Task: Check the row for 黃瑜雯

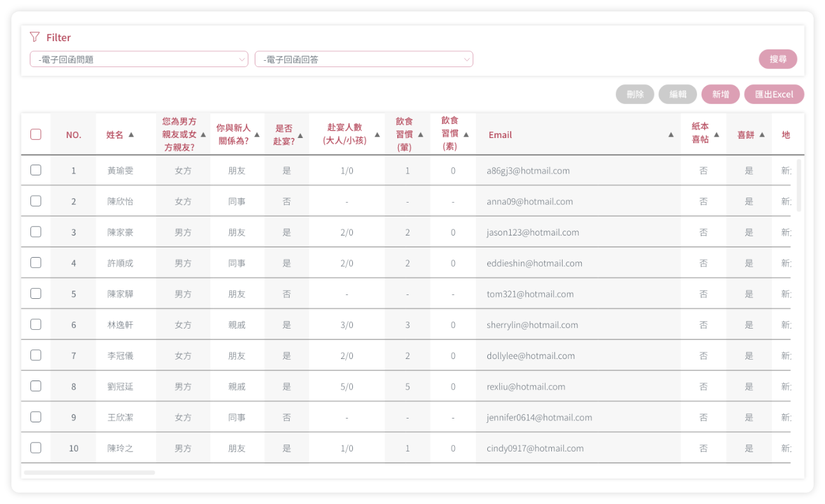Action: (36, 170)
